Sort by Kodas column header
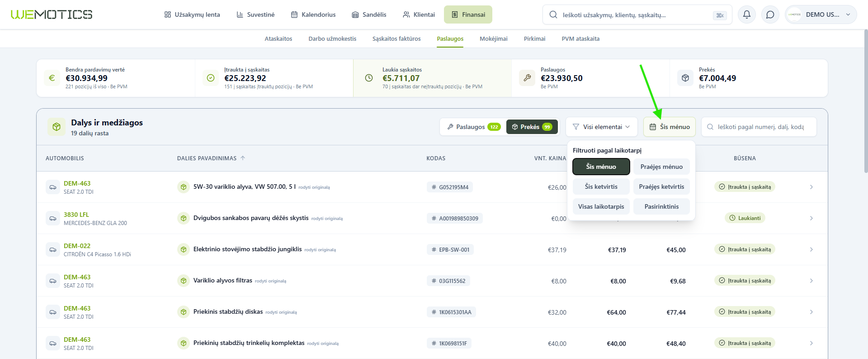868x359 pixels. [436, 158]
